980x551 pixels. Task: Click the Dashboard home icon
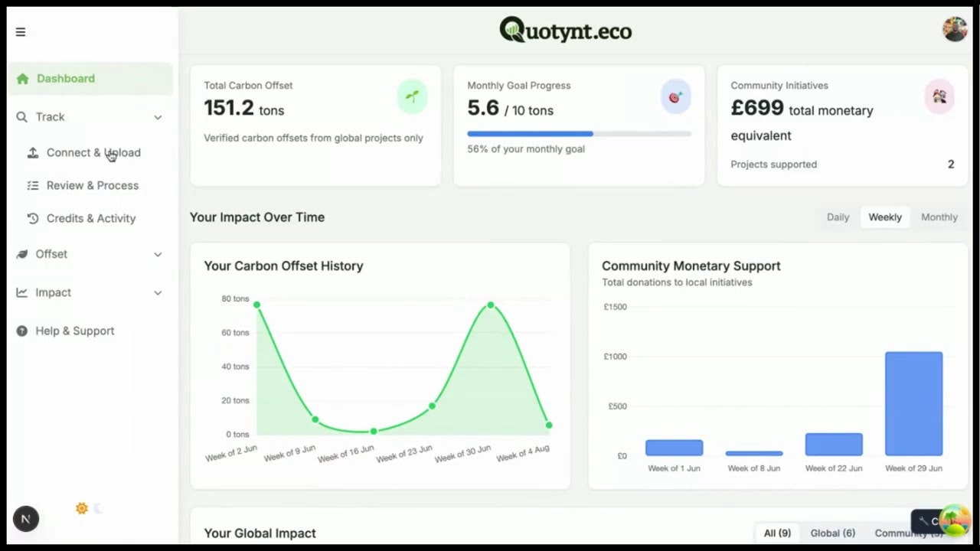tap(22, 79)
